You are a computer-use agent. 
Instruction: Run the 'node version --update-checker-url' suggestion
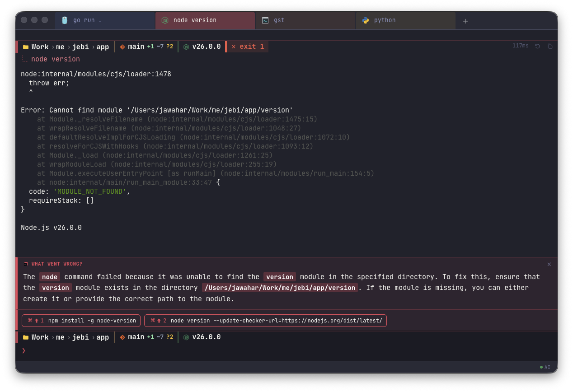click(x=265, y=321)
